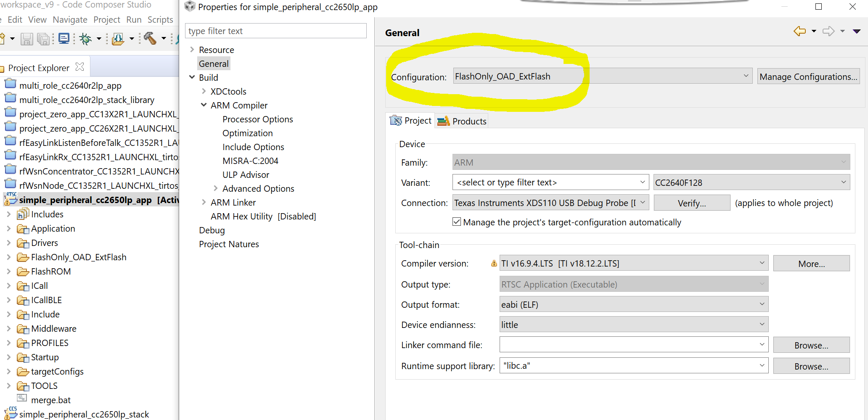This screenshot has height=420, width=868.
Task: Expand the Resource tree node
Action: pyautogui.click(x=192, y=50)
